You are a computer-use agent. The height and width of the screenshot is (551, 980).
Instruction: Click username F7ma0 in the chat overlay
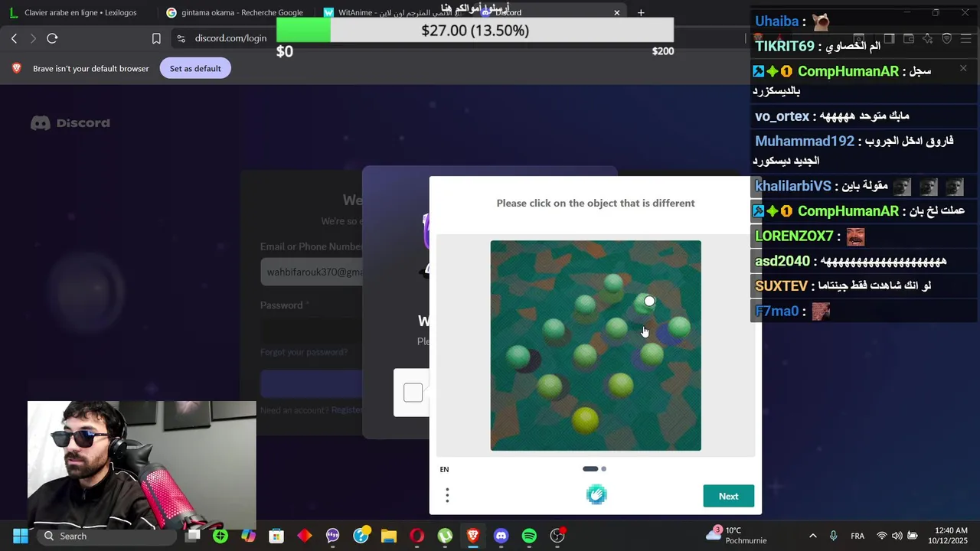(x=776, y=311)
